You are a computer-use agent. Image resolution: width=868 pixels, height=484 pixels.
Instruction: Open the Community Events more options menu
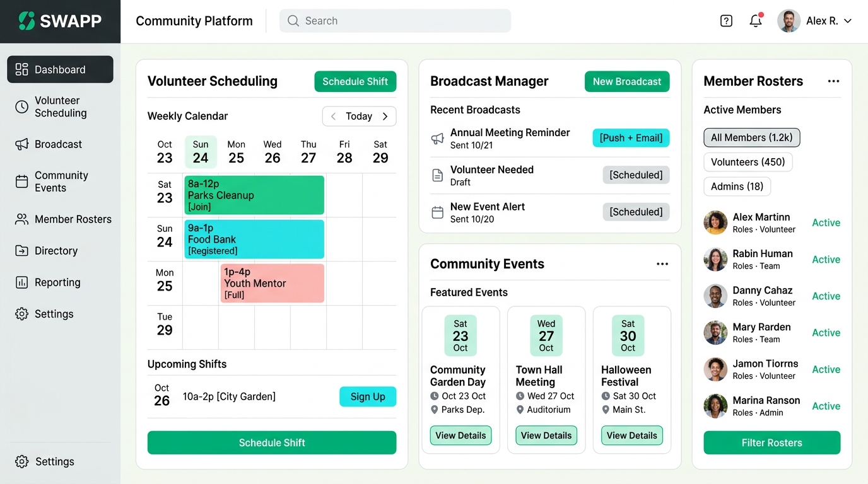(x=662, y=264)
